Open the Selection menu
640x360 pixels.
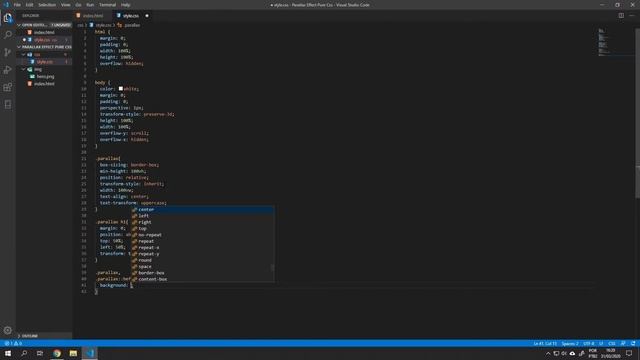(47, 5)
